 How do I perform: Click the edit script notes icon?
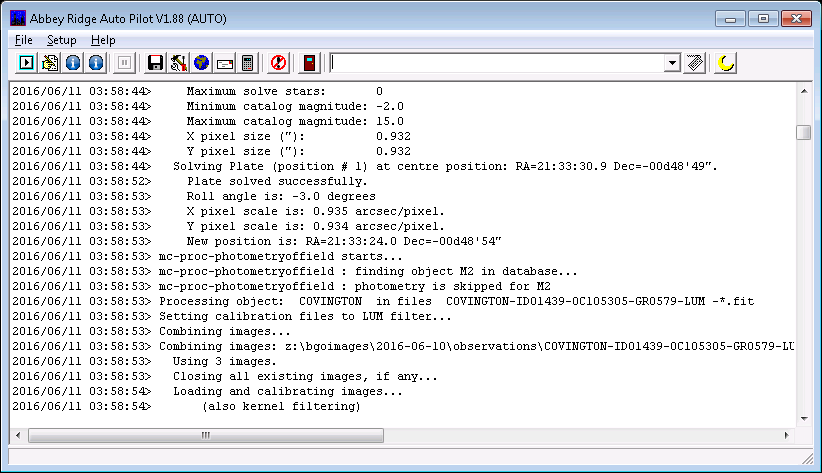[x=50, y=63]
